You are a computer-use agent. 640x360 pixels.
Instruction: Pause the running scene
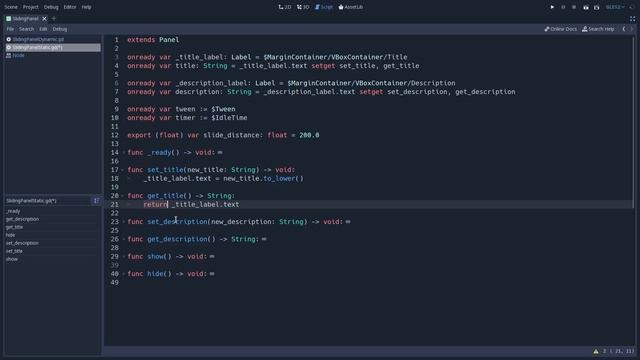pos(563,7)
